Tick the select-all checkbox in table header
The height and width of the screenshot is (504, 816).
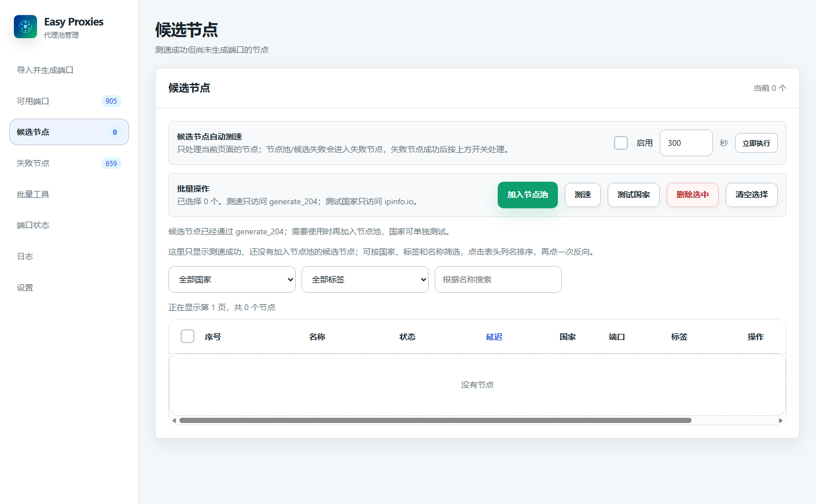[188, 336]
